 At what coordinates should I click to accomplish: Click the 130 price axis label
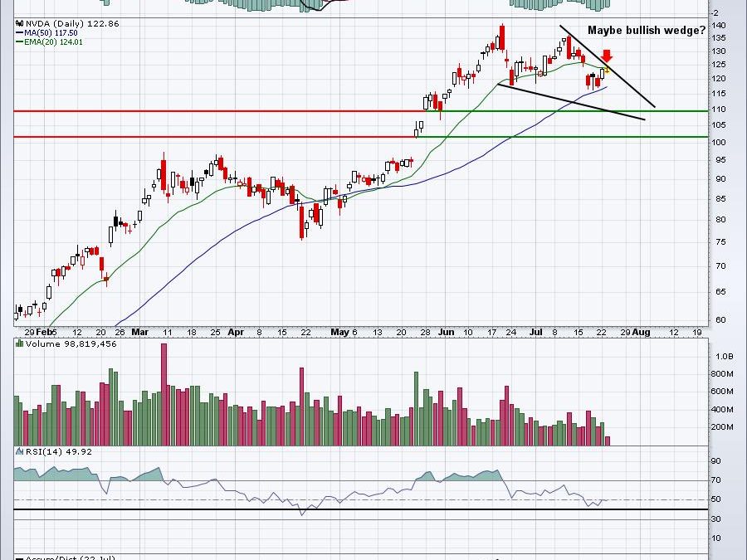tap(719, 51)
